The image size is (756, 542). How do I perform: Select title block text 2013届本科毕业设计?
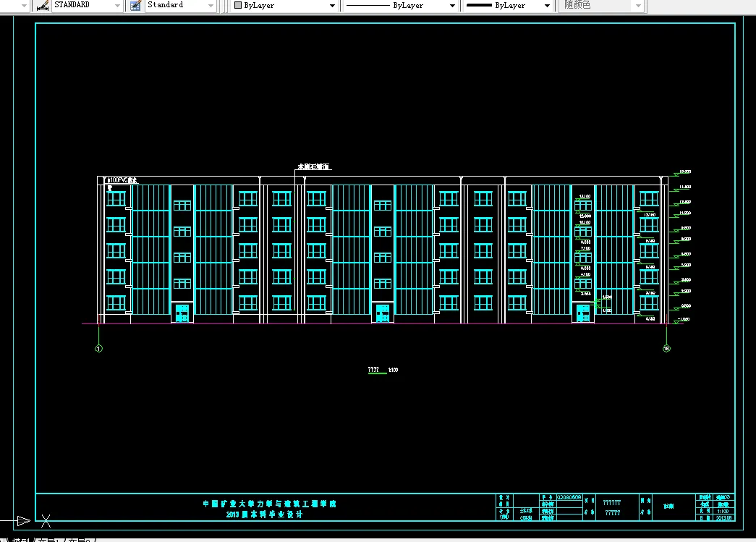264,515
